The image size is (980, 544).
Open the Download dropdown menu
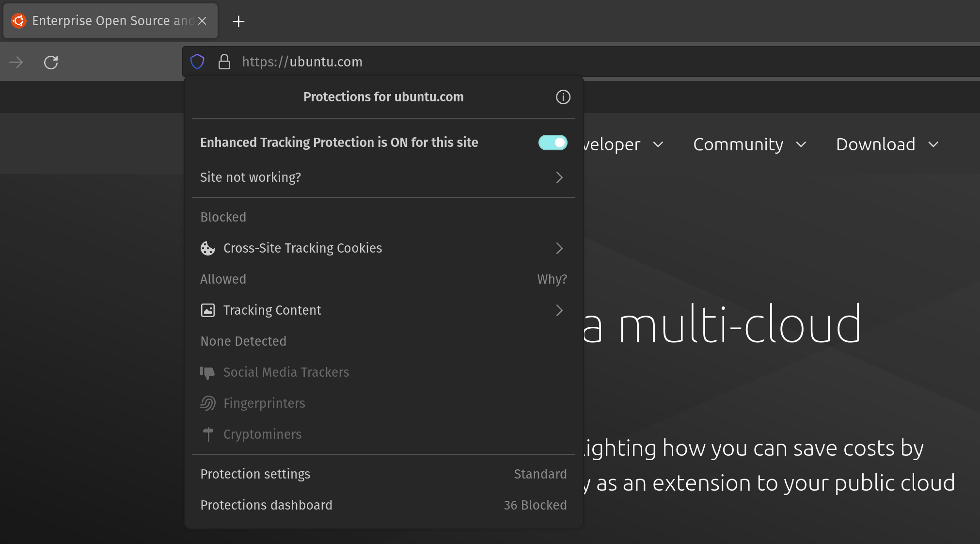pyautogui.click(x=887, y=144)
